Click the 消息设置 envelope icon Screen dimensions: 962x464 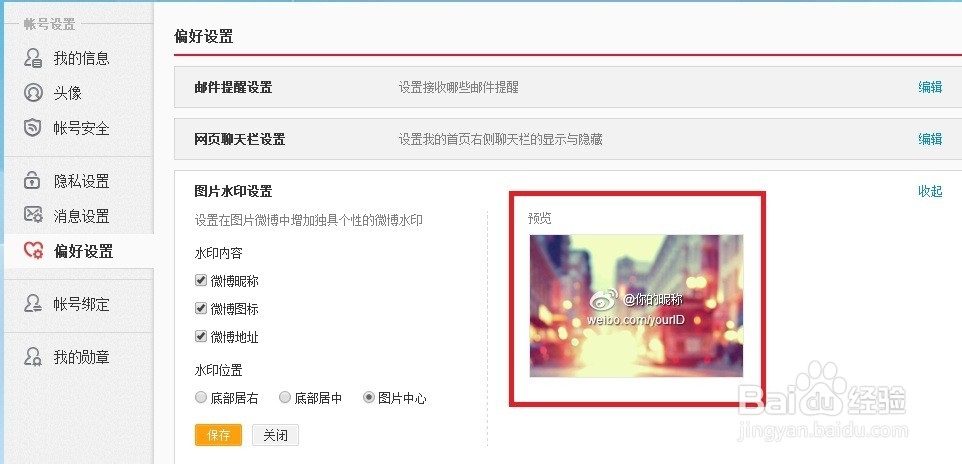[33, 215]
